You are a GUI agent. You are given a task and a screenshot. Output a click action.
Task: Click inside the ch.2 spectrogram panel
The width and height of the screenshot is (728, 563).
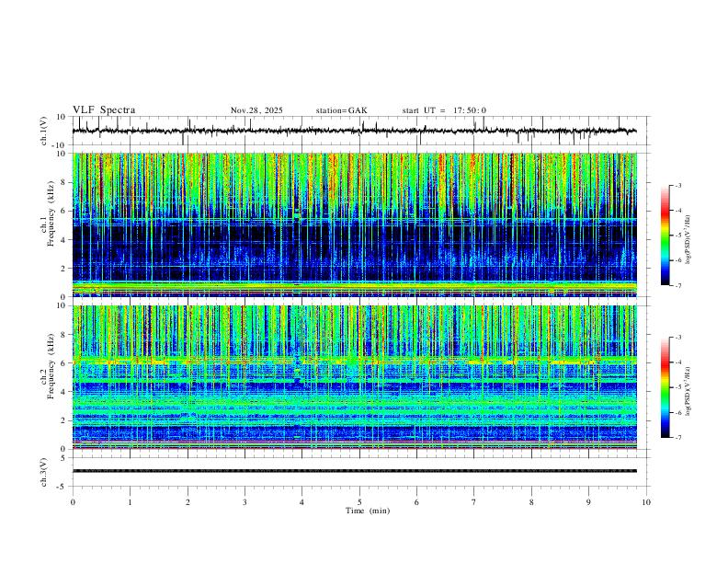coord(354,377)
